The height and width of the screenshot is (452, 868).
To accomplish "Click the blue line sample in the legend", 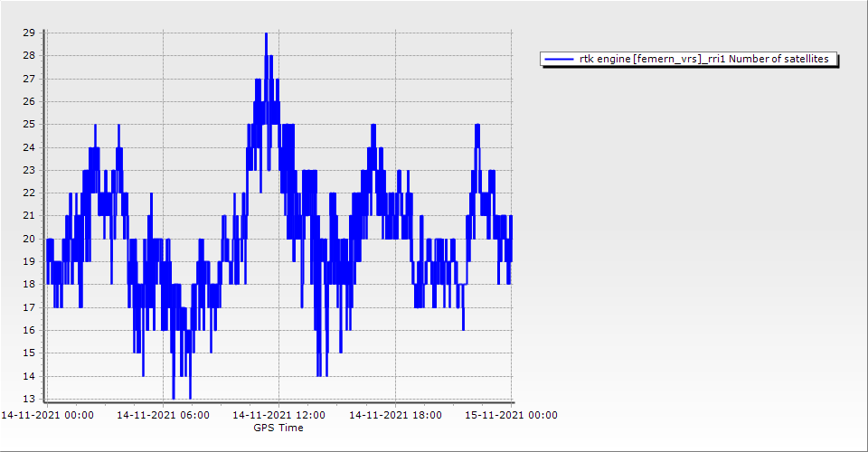I will pyautogui.click(x=560, y=60).
